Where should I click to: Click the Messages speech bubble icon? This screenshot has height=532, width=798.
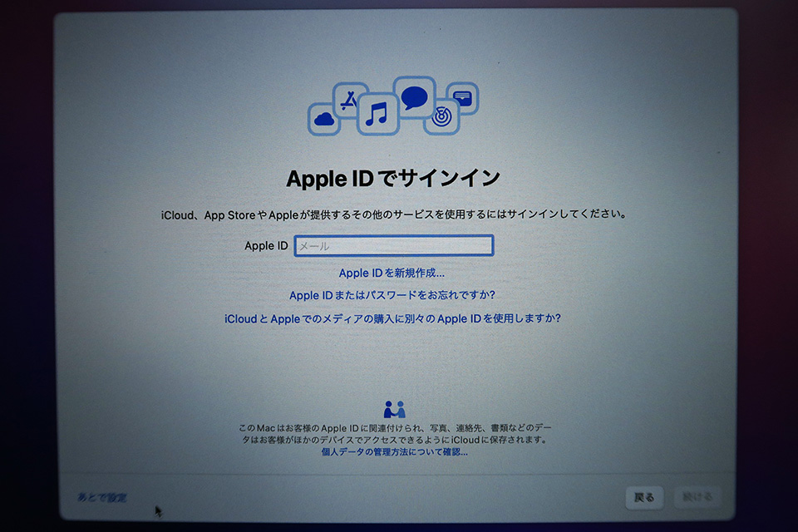415,96
